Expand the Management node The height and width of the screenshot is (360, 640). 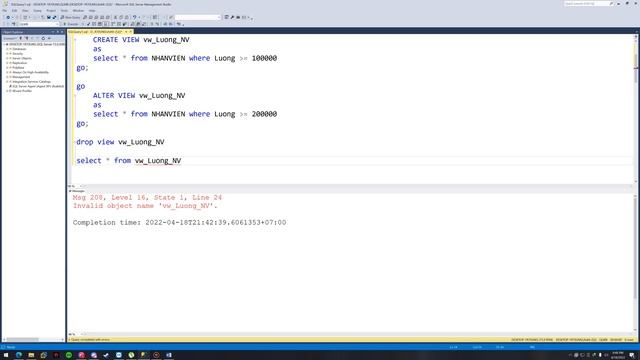[x=7, y=77]
